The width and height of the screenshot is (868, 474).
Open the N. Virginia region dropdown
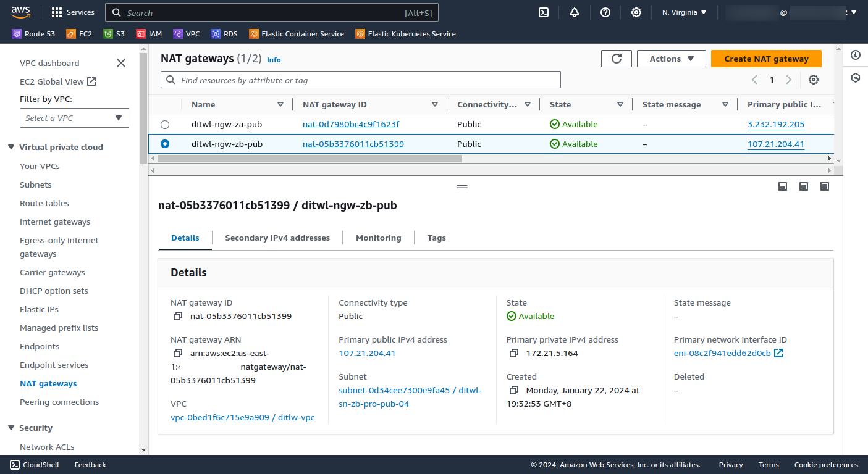684,12
